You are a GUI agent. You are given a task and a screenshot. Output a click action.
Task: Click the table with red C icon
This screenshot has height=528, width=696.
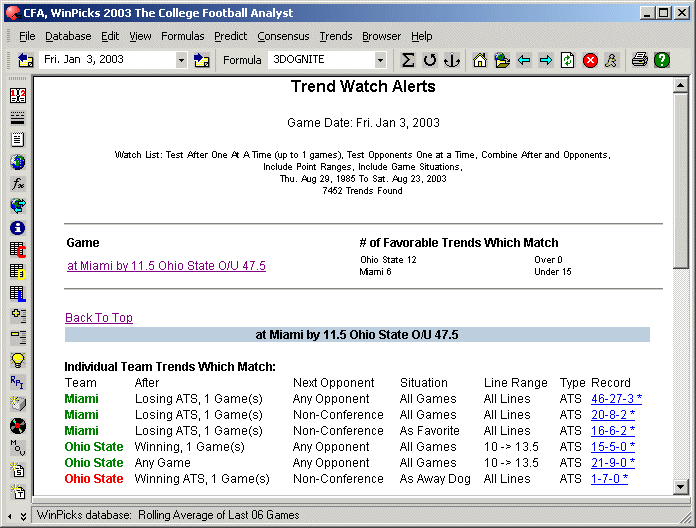(18, 250)
